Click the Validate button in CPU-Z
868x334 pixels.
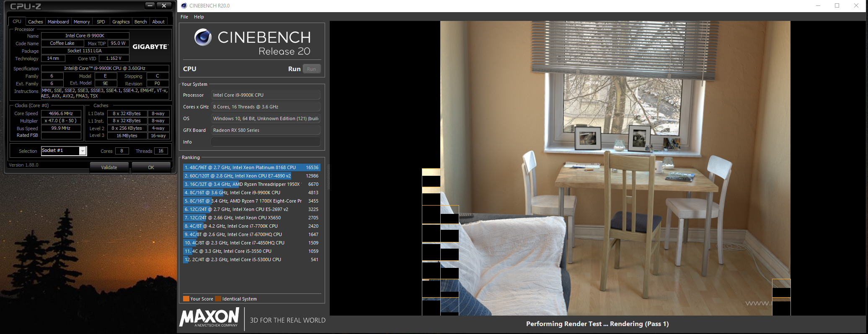pos(109,167)
